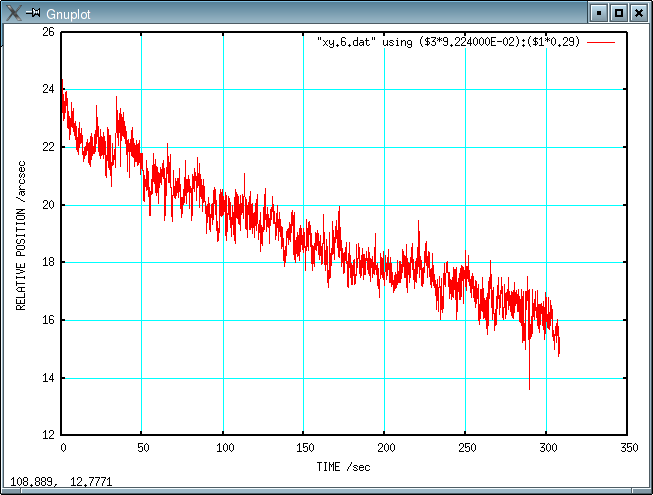Click x-axis tick label 350
Screen dimensions: 653x495
pos(629,448)
